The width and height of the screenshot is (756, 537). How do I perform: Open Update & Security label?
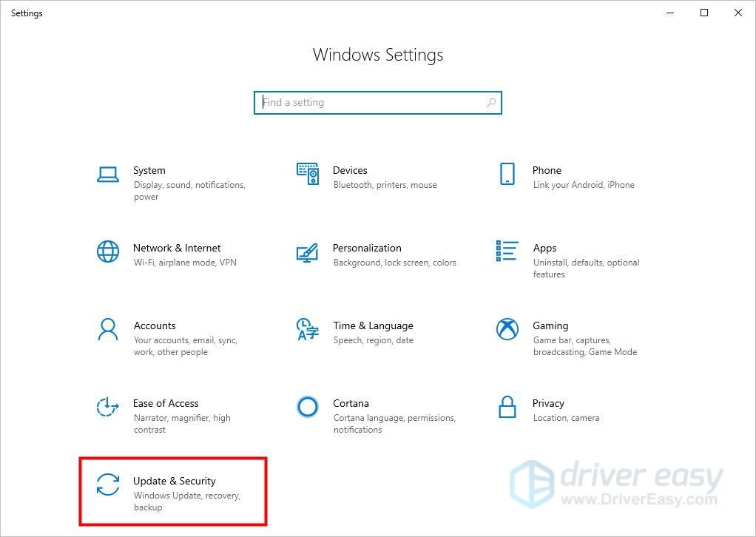click(175, 481)
